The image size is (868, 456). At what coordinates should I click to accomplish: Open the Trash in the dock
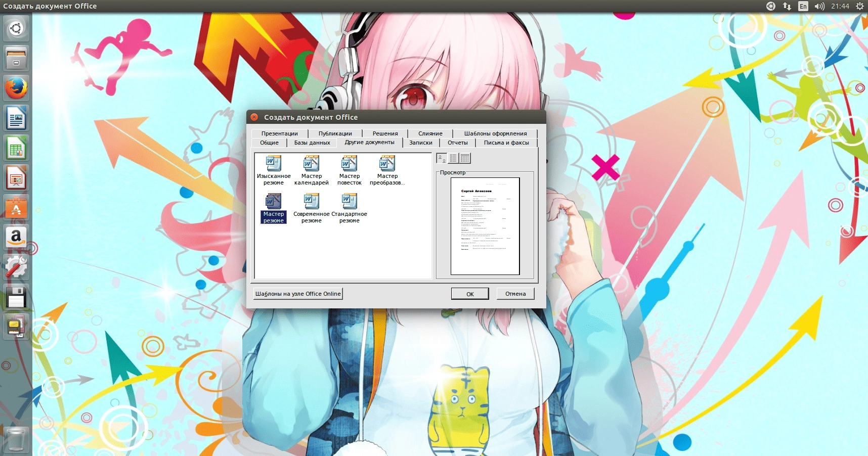tap(16, 439)
